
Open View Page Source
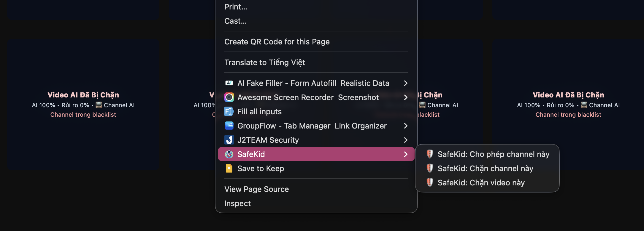(x=256, y=189)
